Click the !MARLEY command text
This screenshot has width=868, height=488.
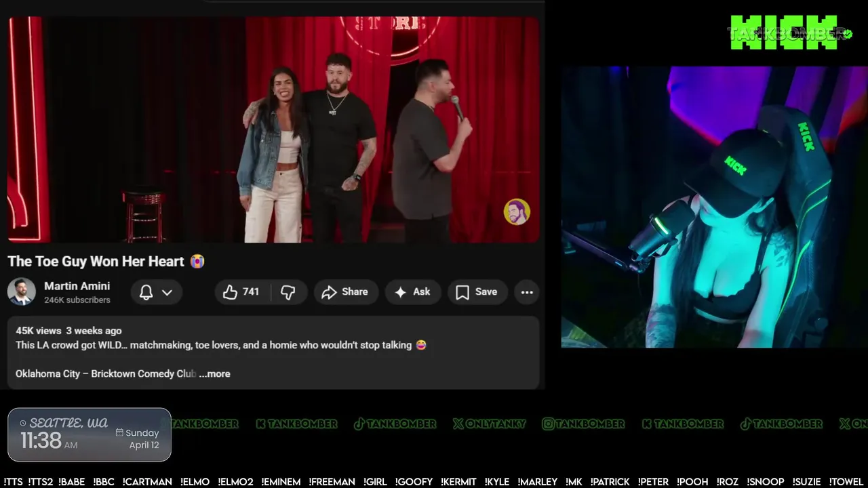click(537, 482)
